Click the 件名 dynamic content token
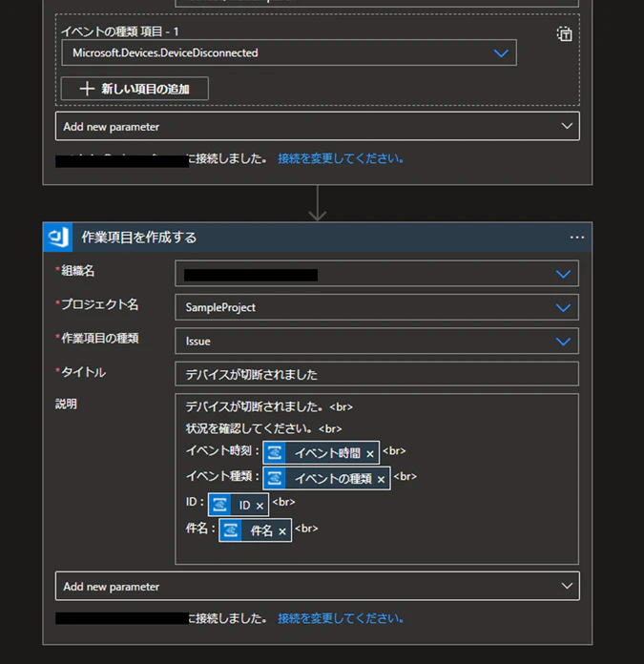Image resolution: width=644 pixels, height=664 pixels. (x=255, y=530)
